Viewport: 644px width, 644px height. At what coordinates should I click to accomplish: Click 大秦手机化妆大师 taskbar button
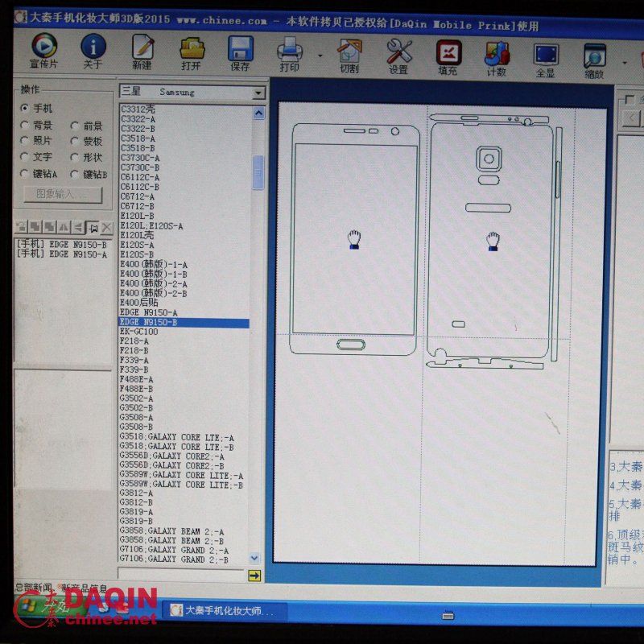point(224,611)
